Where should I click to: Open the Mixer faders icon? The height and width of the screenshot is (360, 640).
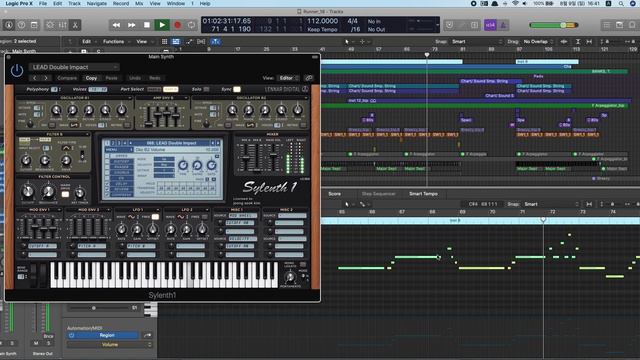tap(63, 25)
